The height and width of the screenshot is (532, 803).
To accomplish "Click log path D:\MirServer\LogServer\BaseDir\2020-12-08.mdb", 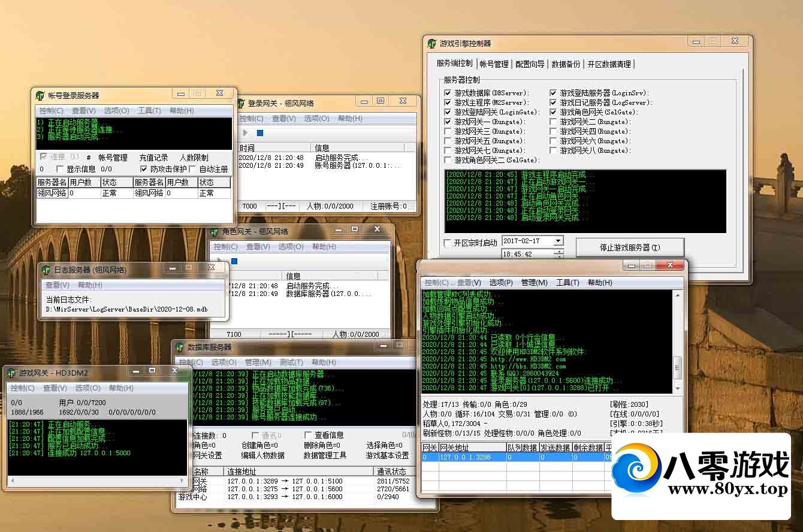I will (x=126, y=310).
